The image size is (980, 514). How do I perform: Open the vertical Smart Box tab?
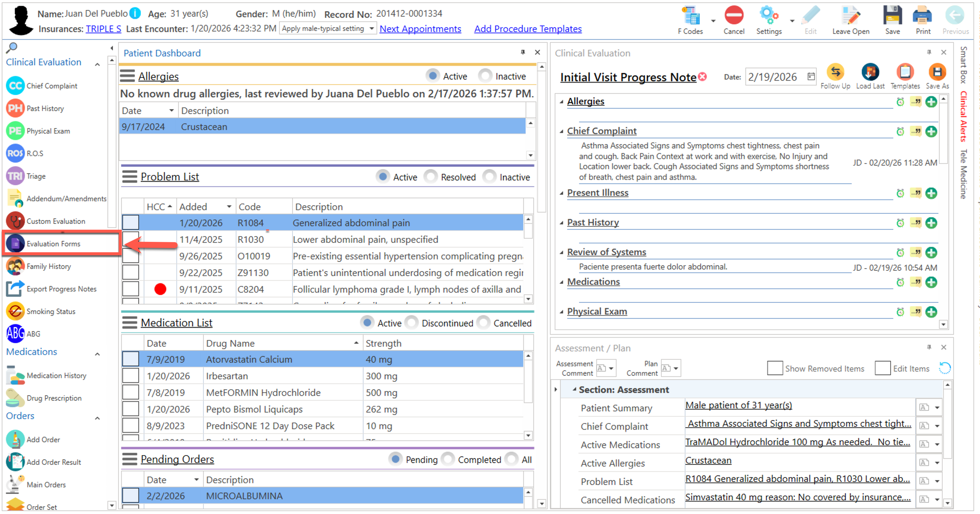pos(963,65)
